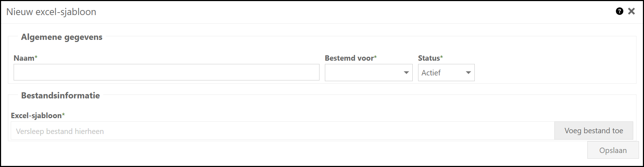Click the arrow on the Status dropdown
Image resolution: width=644 pixels, height=167 pixels.
[468, 73]
